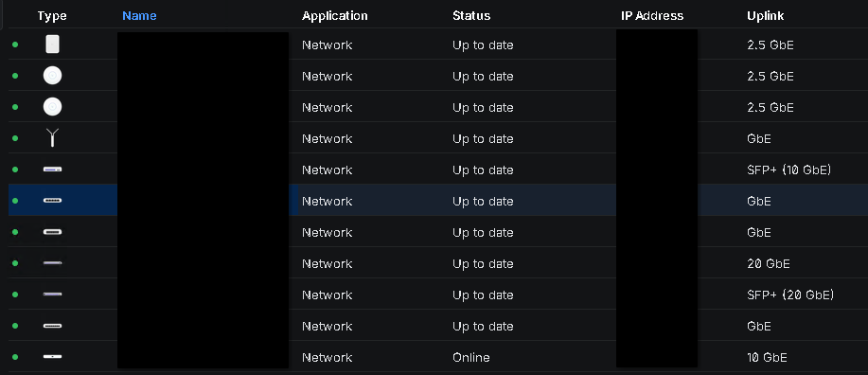The image size is (868, 375).
Task: Sort by the Uplink column header
Action: coord(765,16)
